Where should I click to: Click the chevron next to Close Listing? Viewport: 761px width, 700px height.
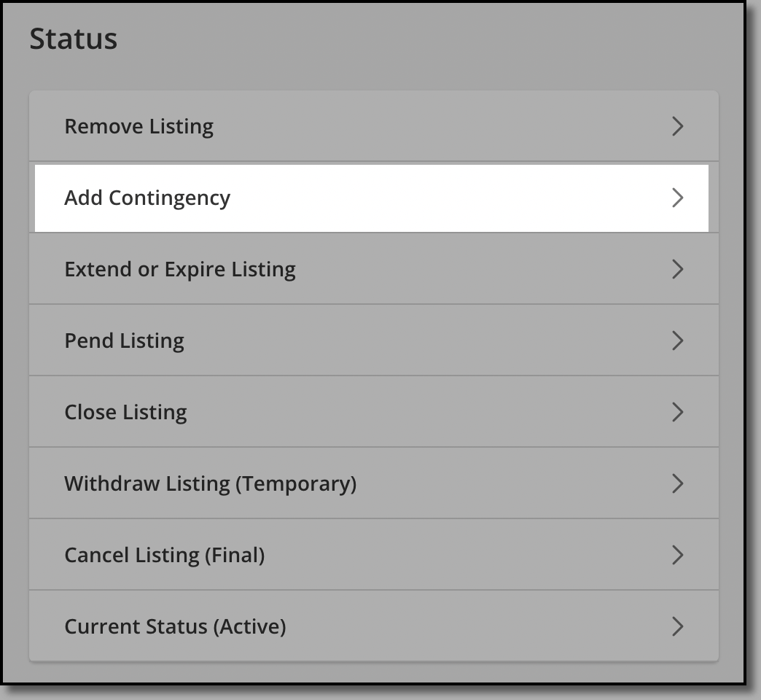677,412
